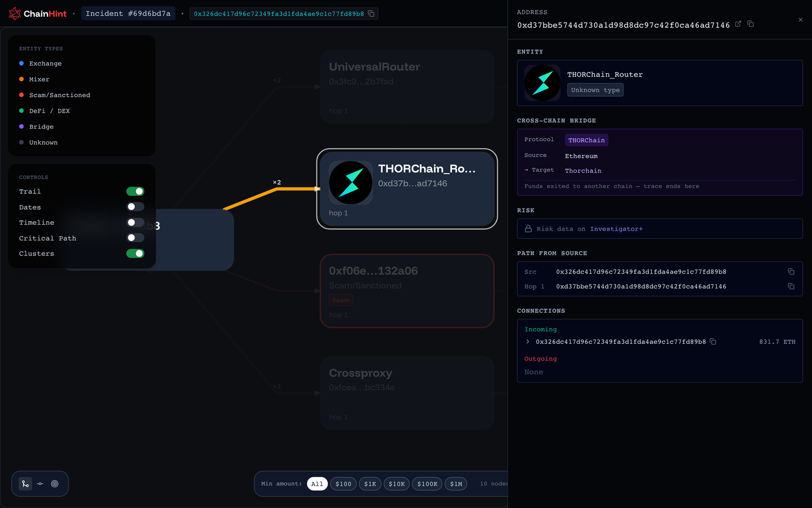The height and width of the screenshot is (508, 812).
Task: Enable the Timeline toggle
Action: click(135, 222)
